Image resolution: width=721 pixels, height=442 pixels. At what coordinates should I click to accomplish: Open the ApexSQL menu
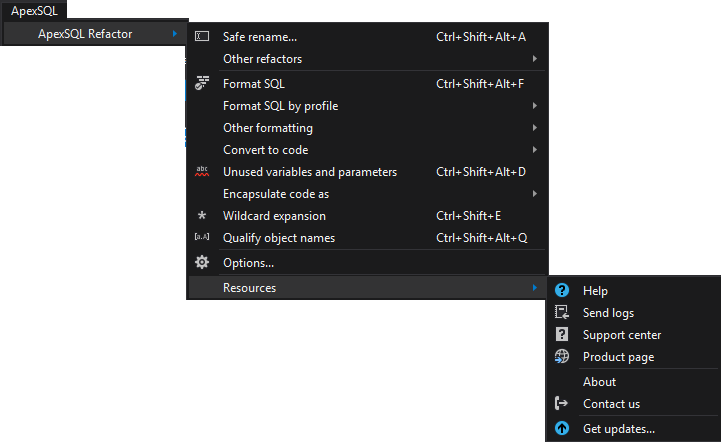point(34,11)
